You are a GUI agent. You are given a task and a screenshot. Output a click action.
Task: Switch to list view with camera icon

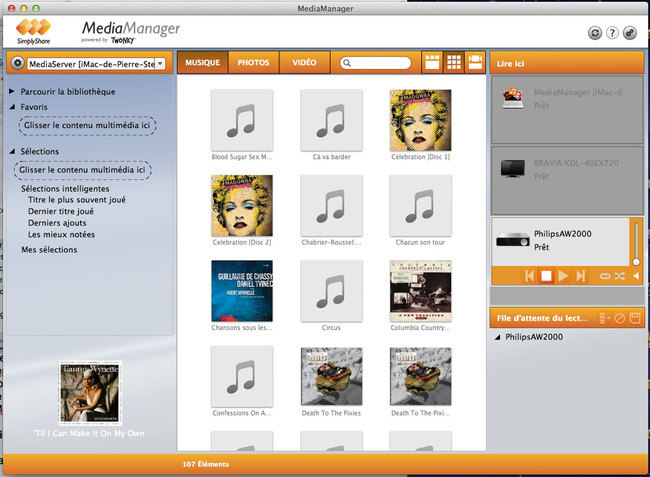(475, 63)
